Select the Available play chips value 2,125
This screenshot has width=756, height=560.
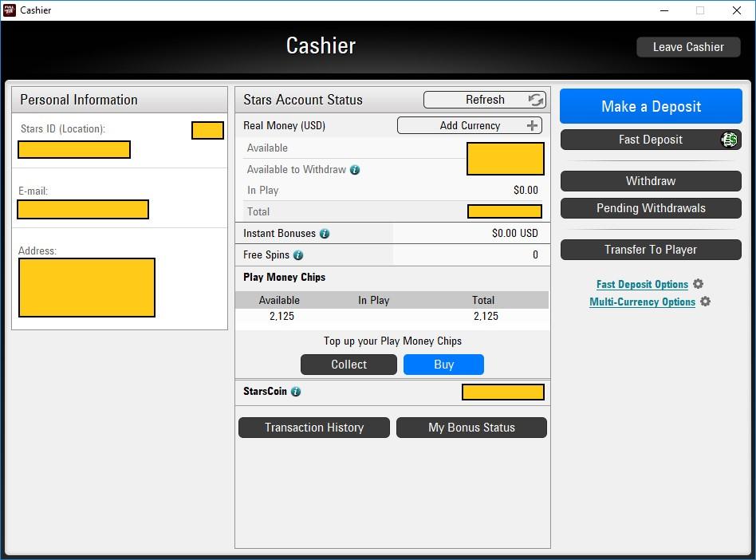coord(282,317)
